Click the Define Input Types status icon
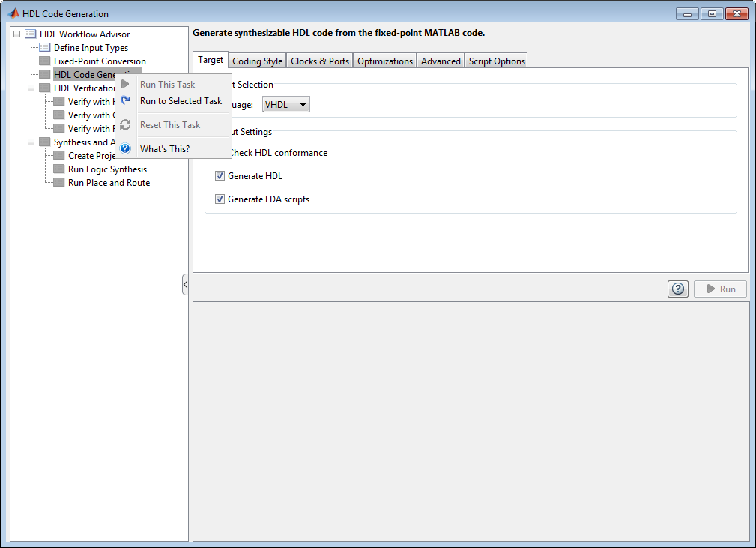The height and width of the screenshot is (548, 756). point(44,47)
